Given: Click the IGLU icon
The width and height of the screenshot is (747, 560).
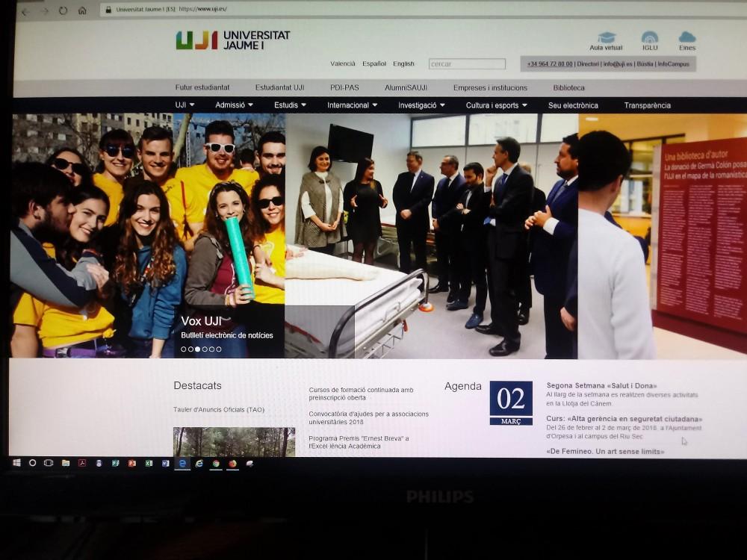Looking at the screenshot, I should point(649,38).
